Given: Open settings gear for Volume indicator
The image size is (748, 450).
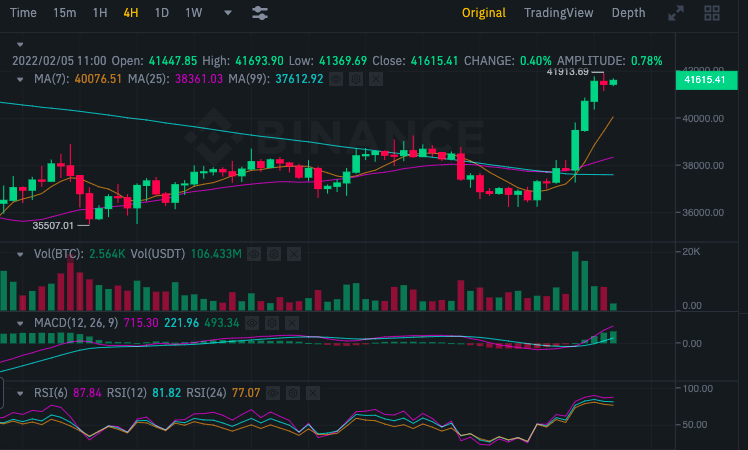Looking at the screenshot, I should 274,254.
